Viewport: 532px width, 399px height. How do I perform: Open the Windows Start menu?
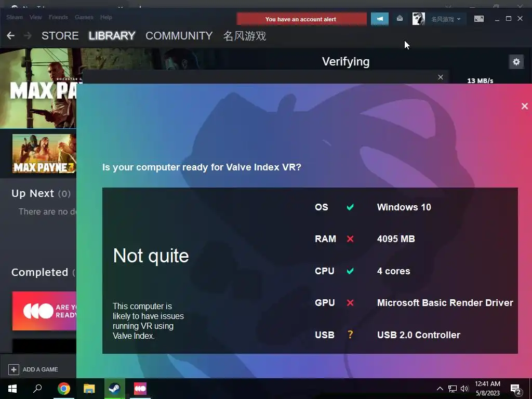pyautogui.click(x=12, y=389)
